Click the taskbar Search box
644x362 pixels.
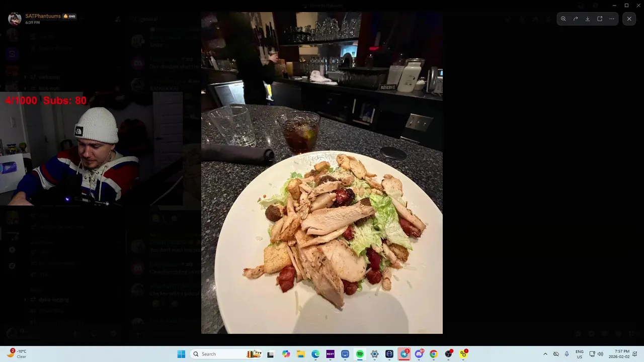coord(226,354)
